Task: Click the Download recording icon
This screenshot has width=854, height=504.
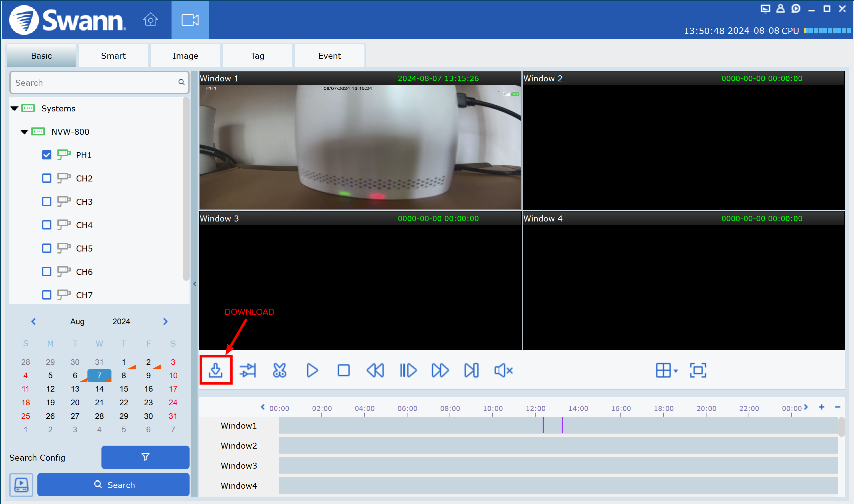Action: click(x=216, y=370)
